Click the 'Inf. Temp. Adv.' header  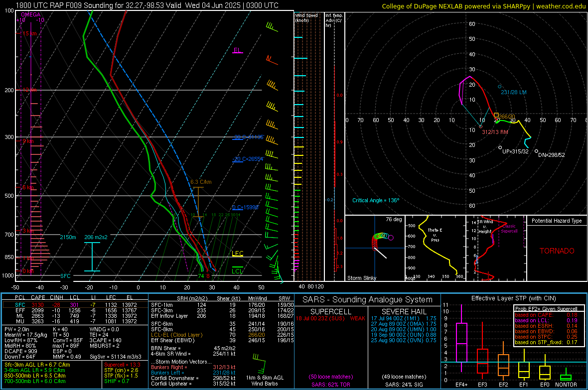(334, 20)
